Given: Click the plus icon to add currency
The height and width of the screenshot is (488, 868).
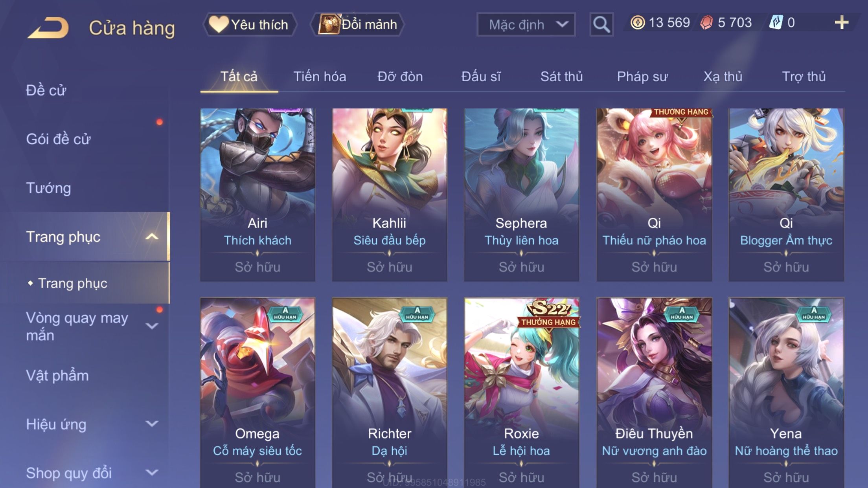Looking at the screenshot, I should coord(841,23).
